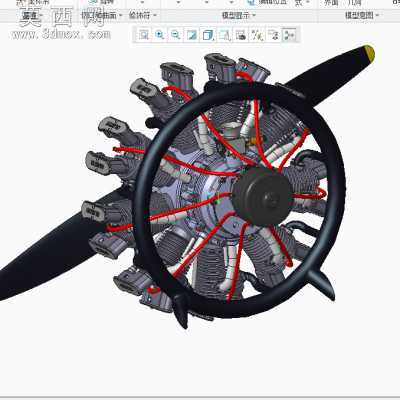Click the Zoom In magnifier icon
This screenshot has height=400, width=400.
point(160,35)
